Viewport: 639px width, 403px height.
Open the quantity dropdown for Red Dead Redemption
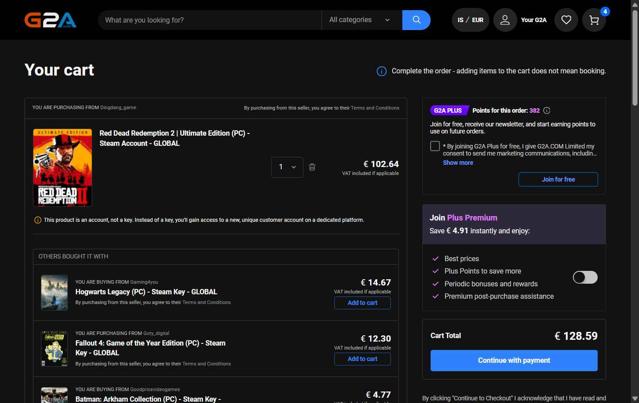coord(287,167)
